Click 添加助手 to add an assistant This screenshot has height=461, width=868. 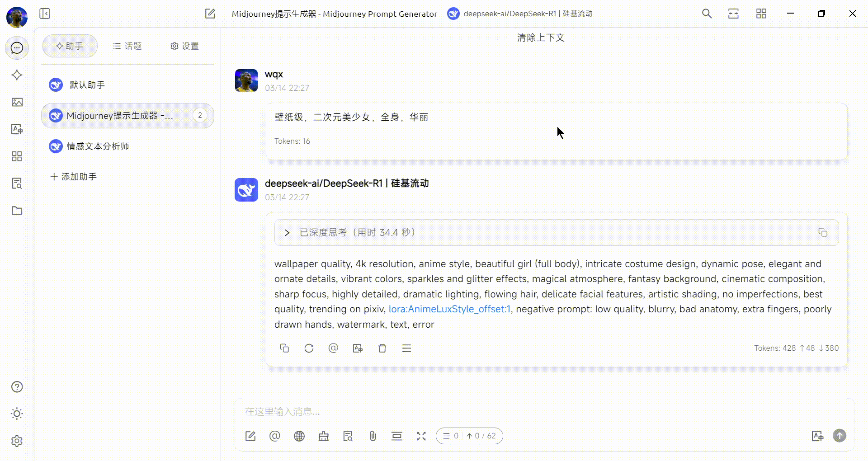74,177
